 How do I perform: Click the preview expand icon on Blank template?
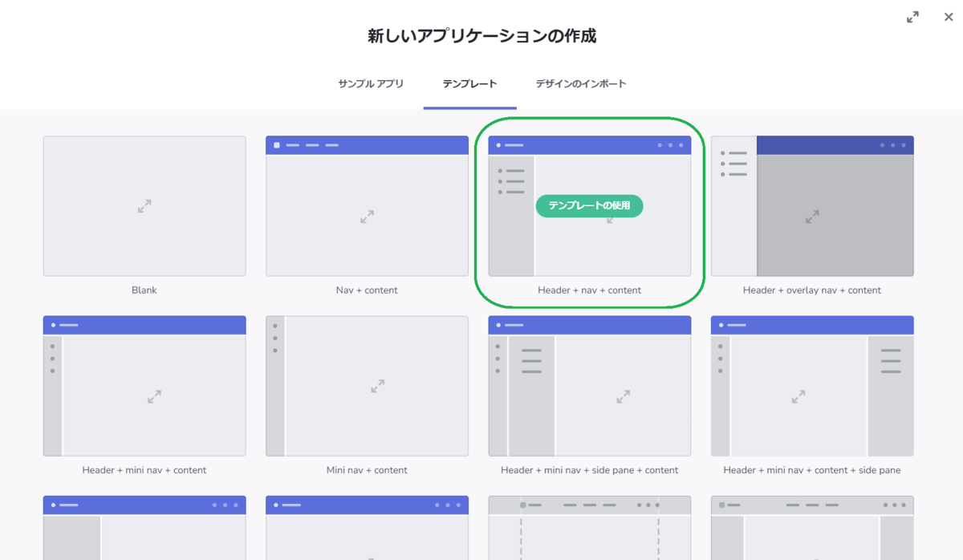[144, 206]
